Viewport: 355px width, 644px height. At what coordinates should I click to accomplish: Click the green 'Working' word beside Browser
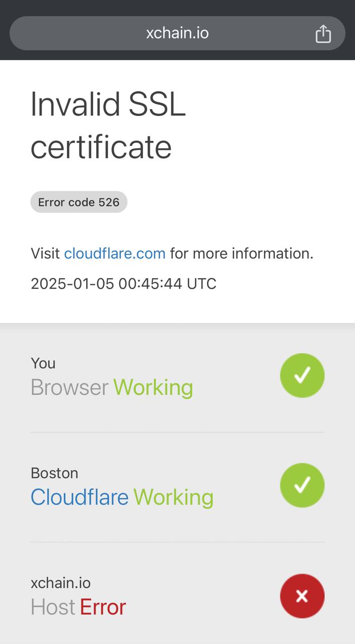[x=153, y=388]
